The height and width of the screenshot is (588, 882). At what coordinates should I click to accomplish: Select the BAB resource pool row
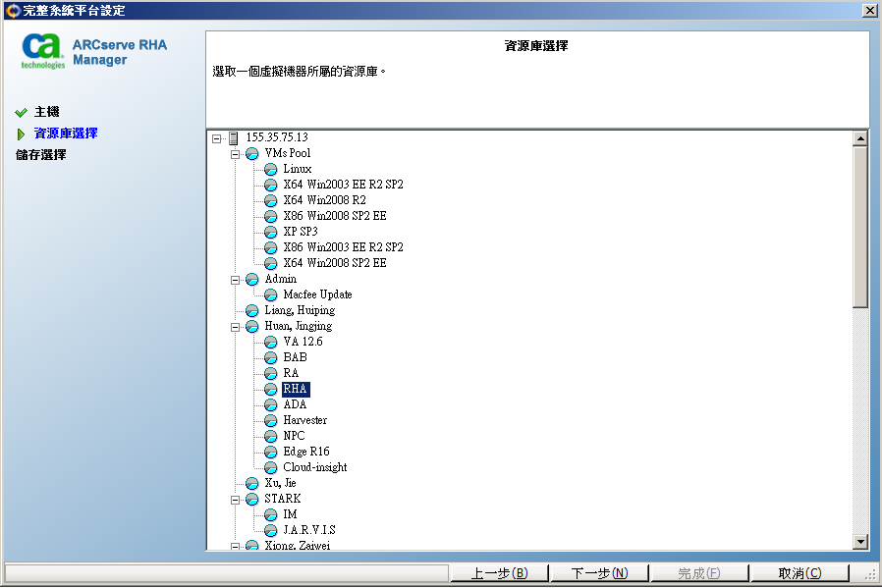tap(296, 358)
